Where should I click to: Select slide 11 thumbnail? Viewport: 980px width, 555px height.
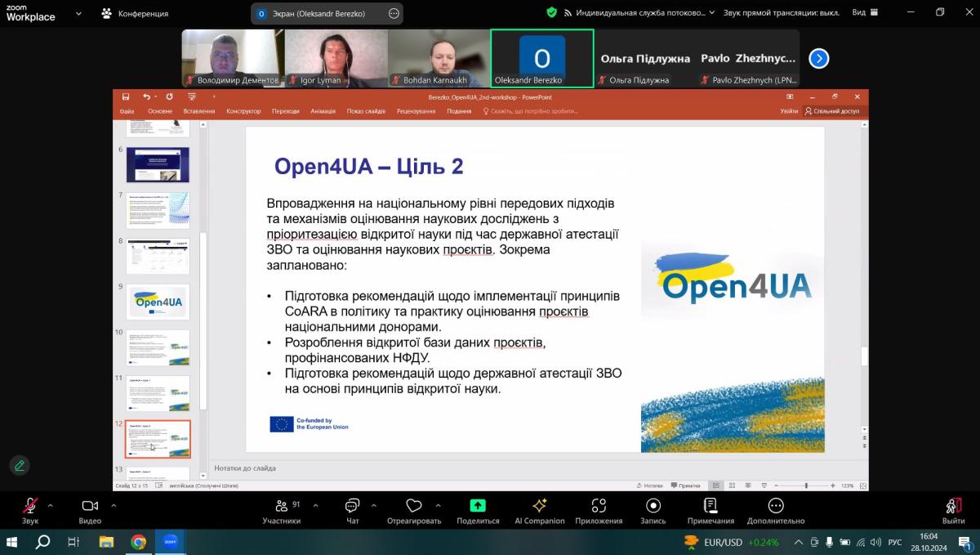click(158, 393)
